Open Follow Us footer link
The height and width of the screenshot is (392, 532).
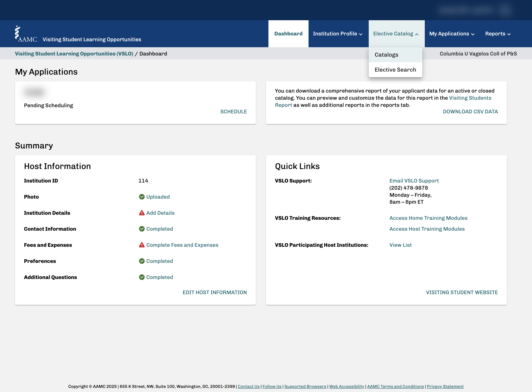coord(272,387)
